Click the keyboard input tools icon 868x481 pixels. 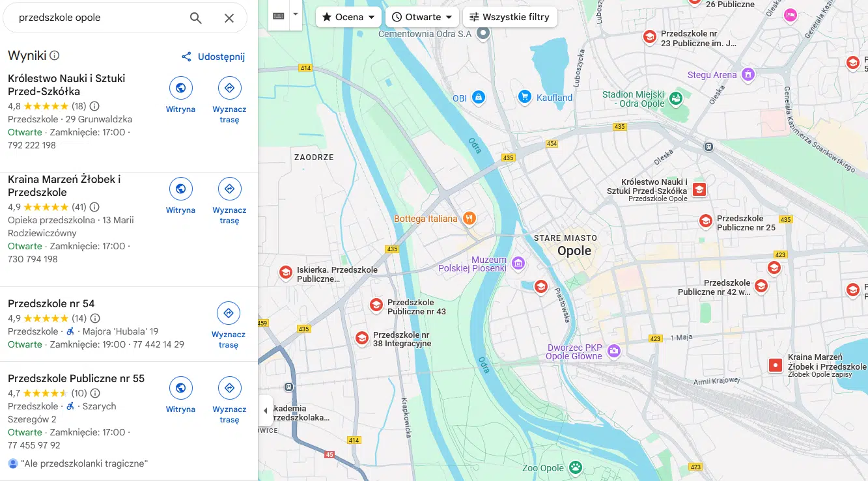coord(279,16)
